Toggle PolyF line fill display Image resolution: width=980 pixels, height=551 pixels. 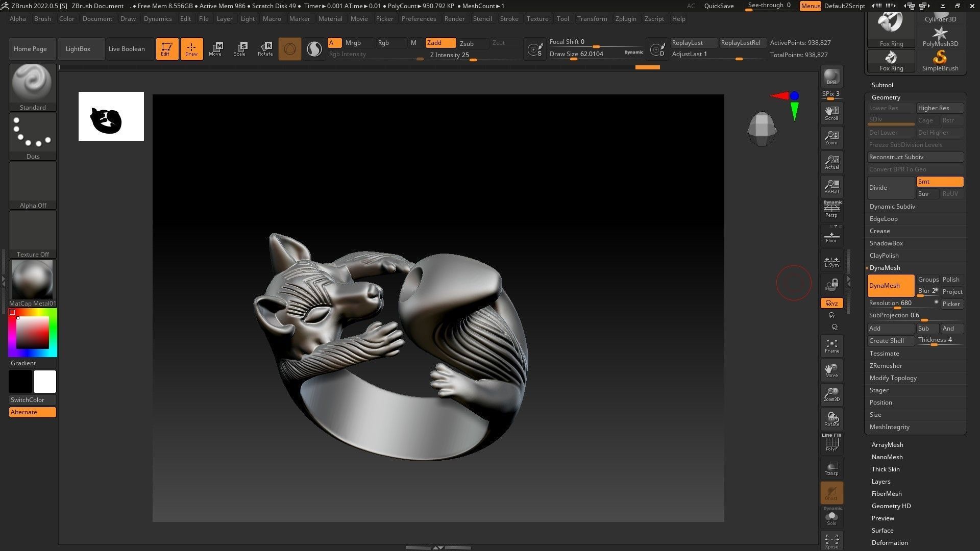tap(831, 442)
